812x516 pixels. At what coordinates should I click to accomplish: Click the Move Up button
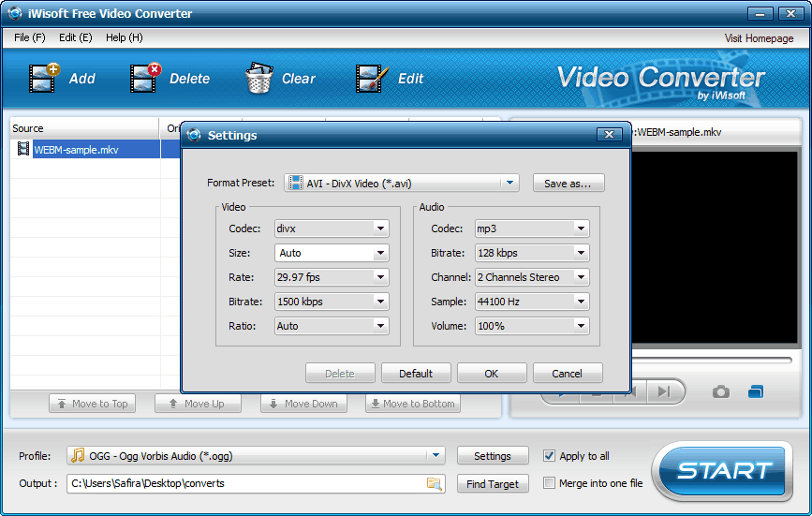[198, 404]
